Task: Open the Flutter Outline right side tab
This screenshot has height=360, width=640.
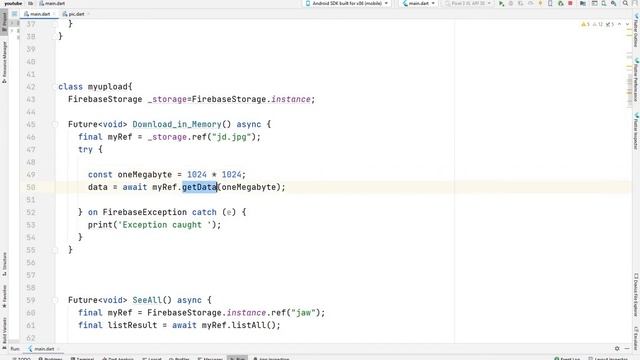Action: [636, 31]
